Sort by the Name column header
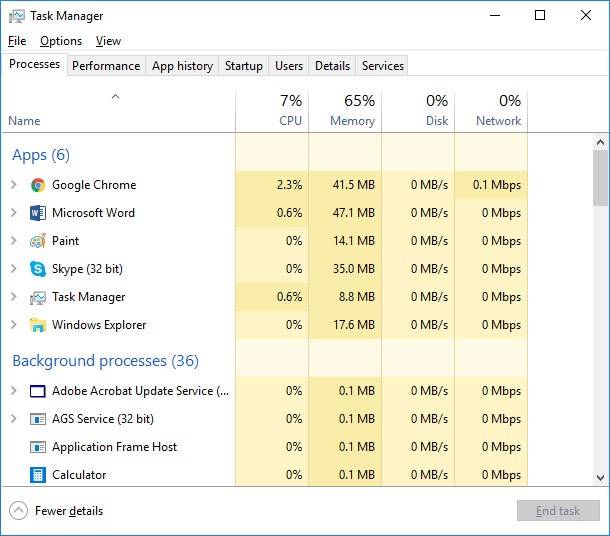610x536 pixels. 24,121
